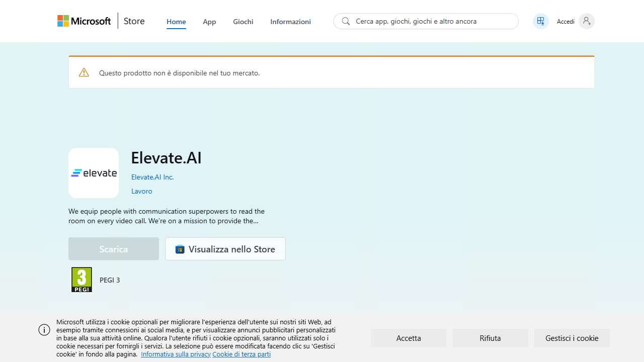The height and width of the screenshot is (362, 644).
Task: Go to the Home tab
Action: point(176,22)
